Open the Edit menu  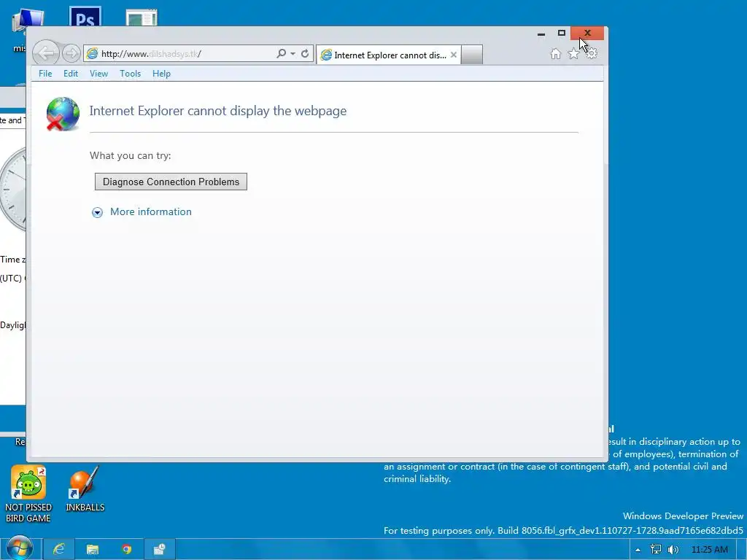tap(71, 74)
